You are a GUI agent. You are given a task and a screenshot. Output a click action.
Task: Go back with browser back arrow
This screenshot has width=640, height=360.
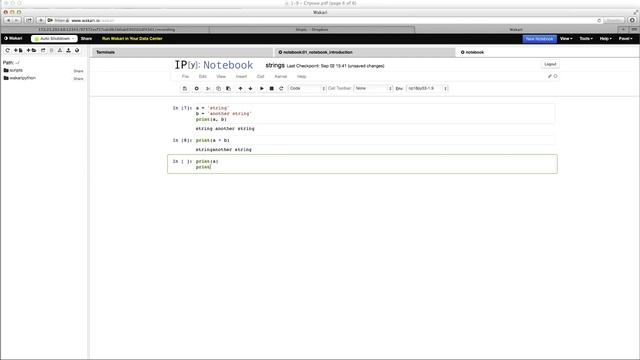coord(8,20)
